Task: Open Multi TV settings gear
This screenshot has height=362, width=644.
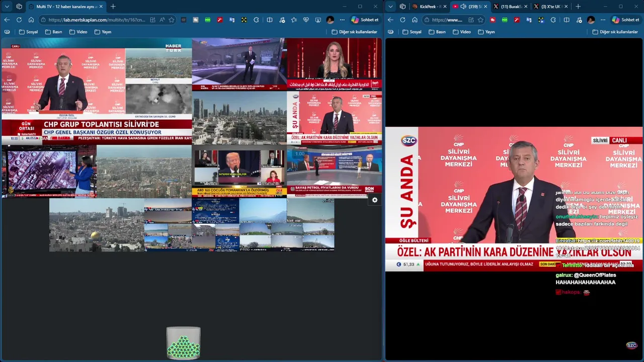Action: [x=374, y=200]
